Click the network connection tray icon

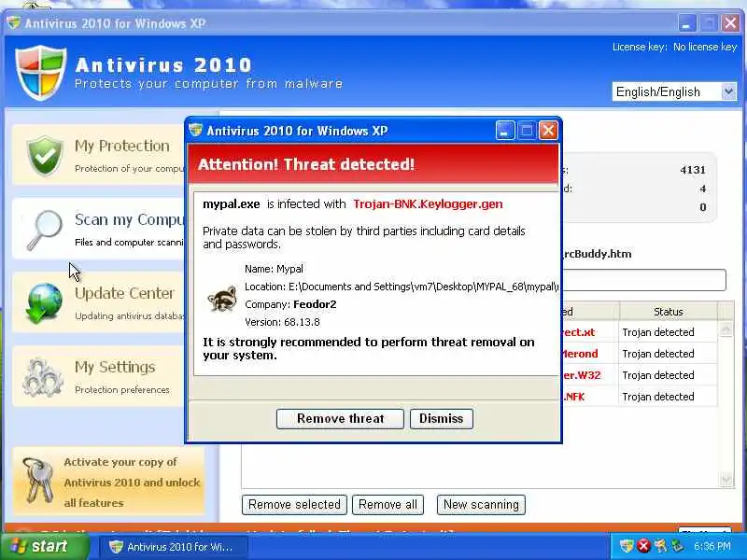[x=677, y=546]
